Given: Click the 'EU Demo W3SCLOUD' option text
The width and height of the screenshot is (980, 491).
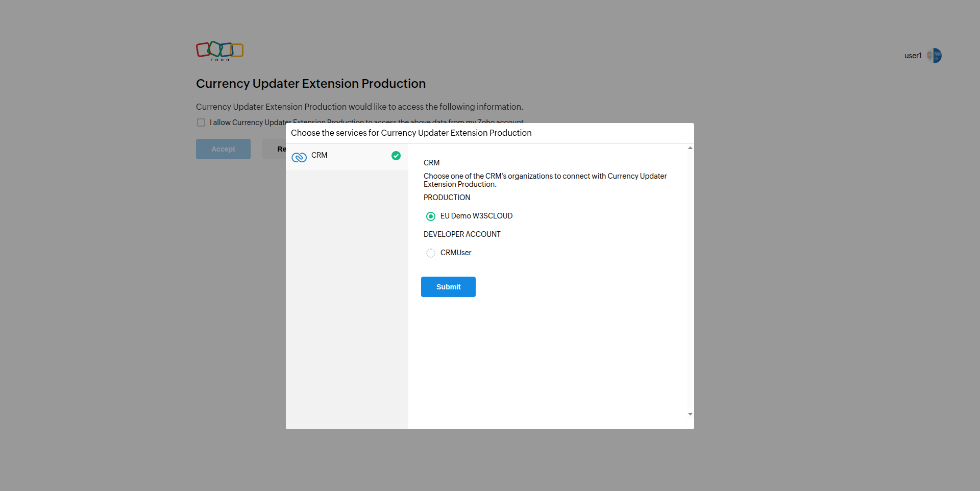Looking at the screenshot, I should click(x=476, y=216).
